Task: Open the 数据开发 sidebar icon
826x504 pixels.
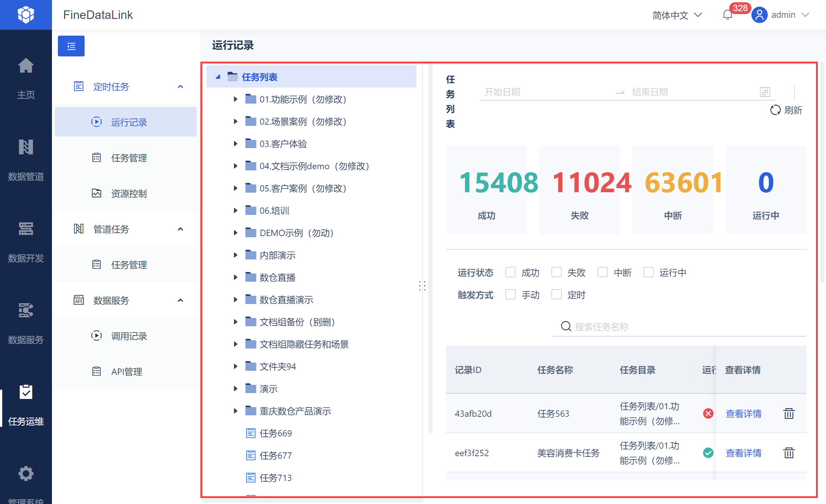Action: pyautogui.click(x=26, y=229)
